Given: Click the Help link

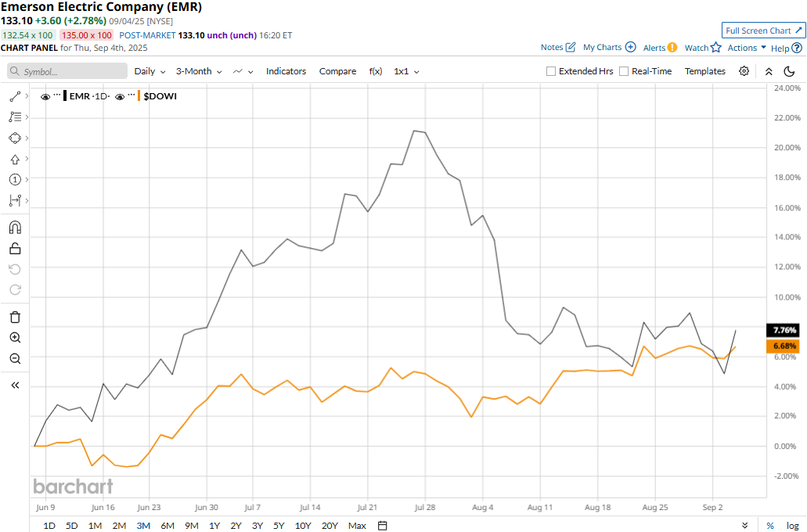Looking at the screenshot, I should click(780, 48).
